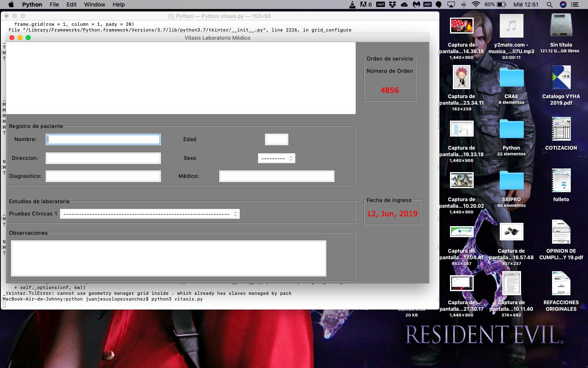This screenshot has width=588, height=368.
Task: Minimize the Vitasis window with yellow button
Action: [x=20, y=38]
